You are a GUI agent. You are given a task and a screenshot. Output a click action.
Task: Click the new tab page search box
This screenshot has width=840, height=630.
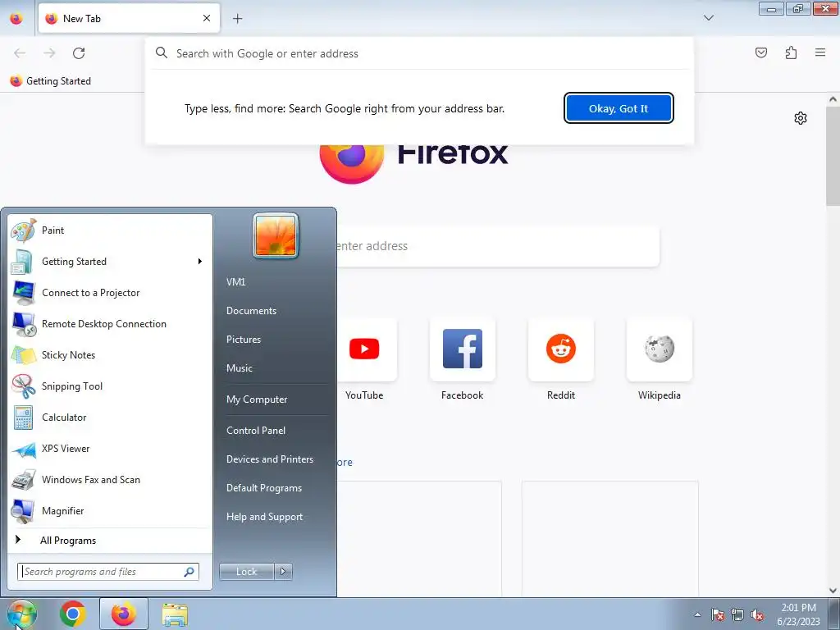[x=498, y=246]
